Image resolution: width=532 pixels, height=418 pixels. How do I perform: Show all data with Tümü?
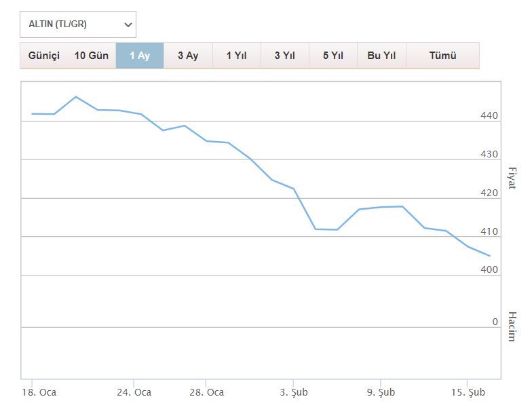coord(442,56)
